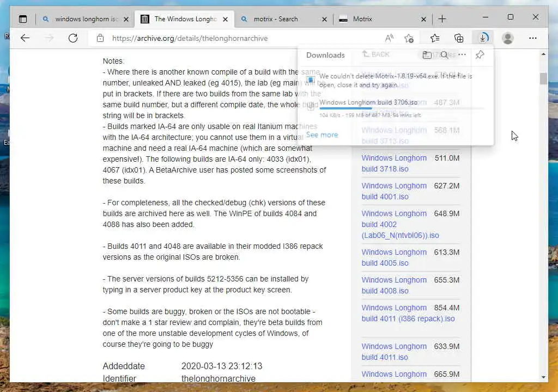Open the tab actions menu icon

23,19
